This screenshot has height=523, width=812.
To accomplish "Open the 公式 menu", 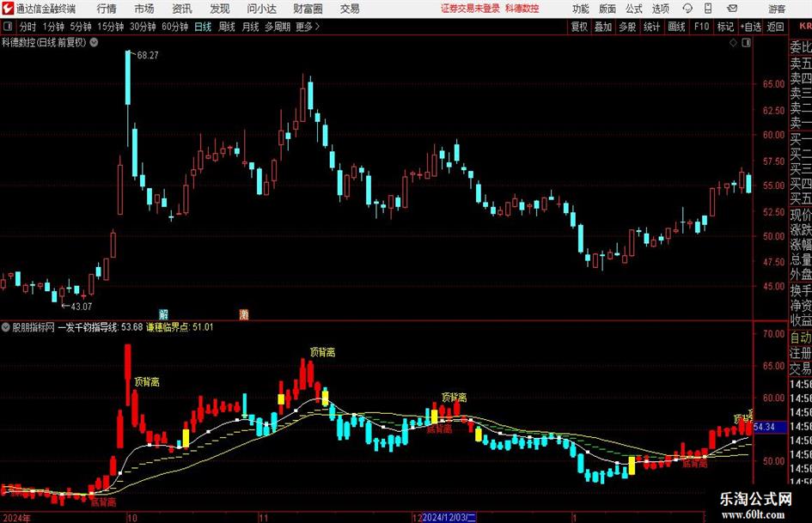I will [x=634, y=9].
